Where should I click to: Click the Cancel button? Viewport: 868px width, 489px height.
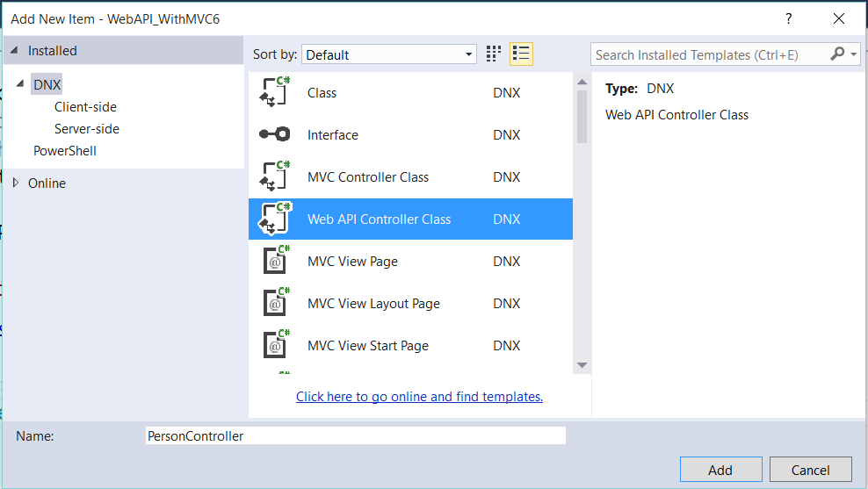(x=810, y=470)
